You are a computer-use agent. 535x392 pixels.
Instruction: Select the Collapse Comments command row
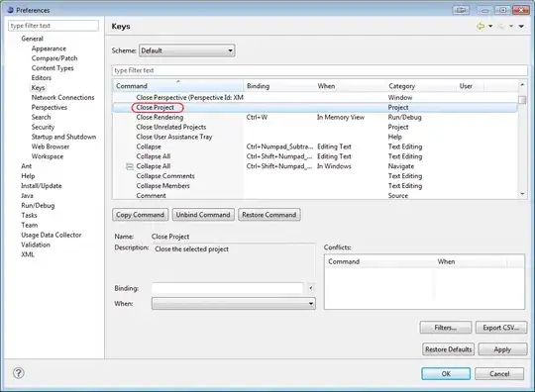pos(315,176)
